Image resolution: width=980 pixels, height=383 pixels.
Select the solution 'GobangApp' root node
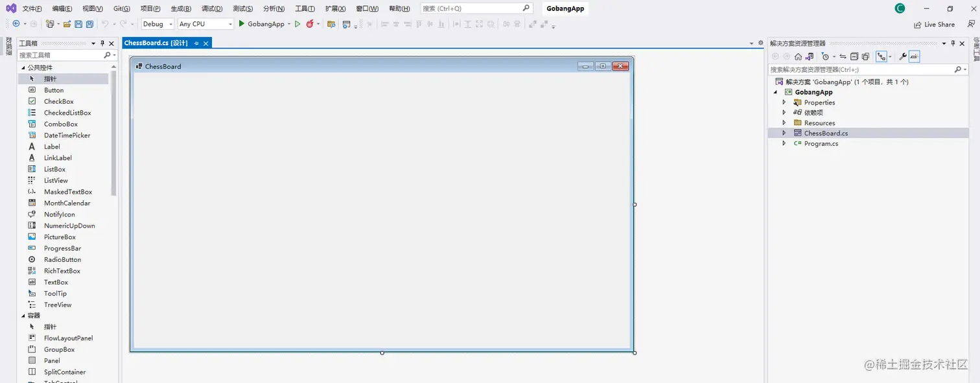pos(846,82)
